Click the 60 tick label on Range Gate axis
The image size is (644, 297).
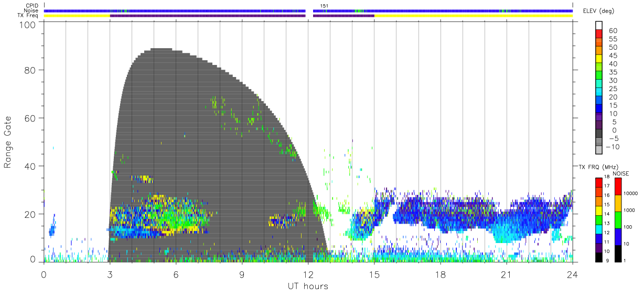click(x=31, y=118)
